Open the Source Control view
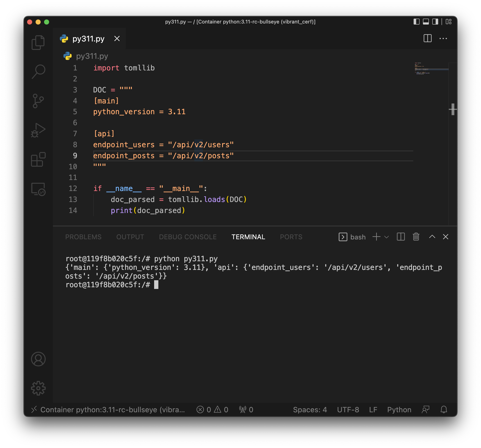481x448 pixels. (x=38, y=101)
